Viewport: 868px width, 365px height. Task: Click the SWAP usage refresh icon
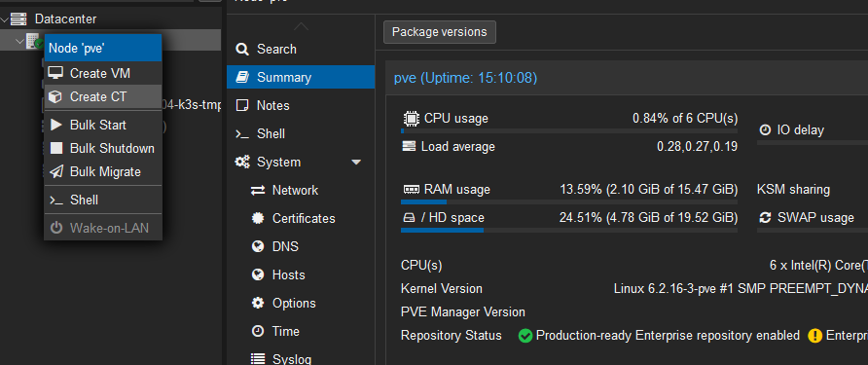tap(765, 218)
